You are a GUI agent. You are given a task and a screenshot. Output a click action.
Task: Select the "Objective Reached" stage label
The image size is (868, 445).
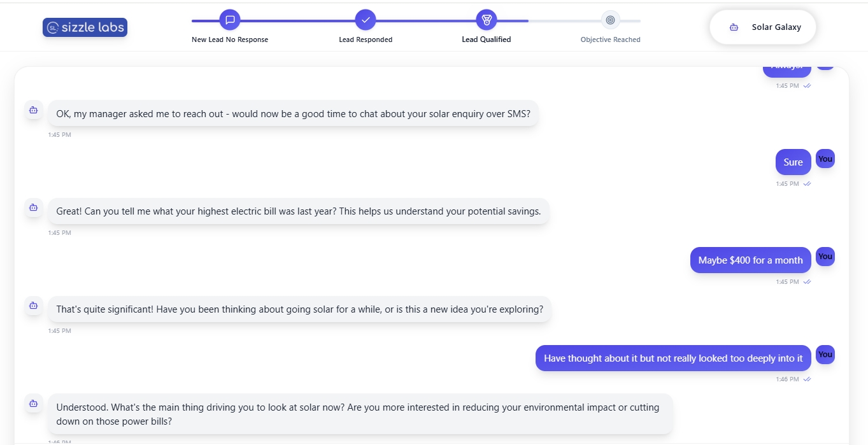coord(610,39)
